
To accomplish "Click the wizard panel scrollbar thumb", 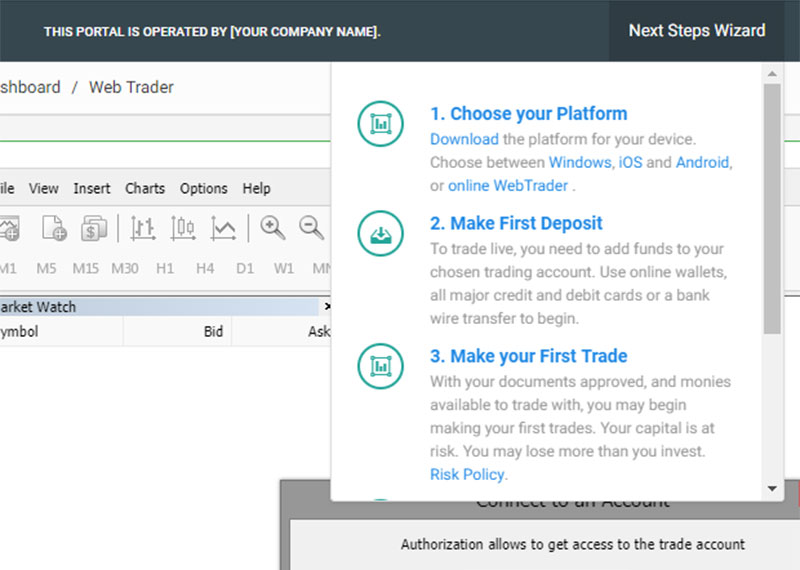I will 771,208.
